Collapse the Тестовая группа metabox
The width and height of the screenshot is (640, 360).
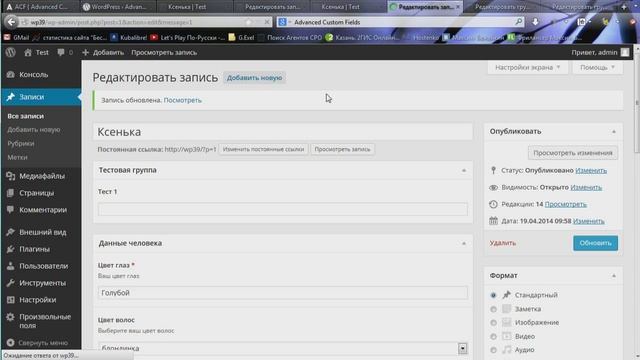464,170
